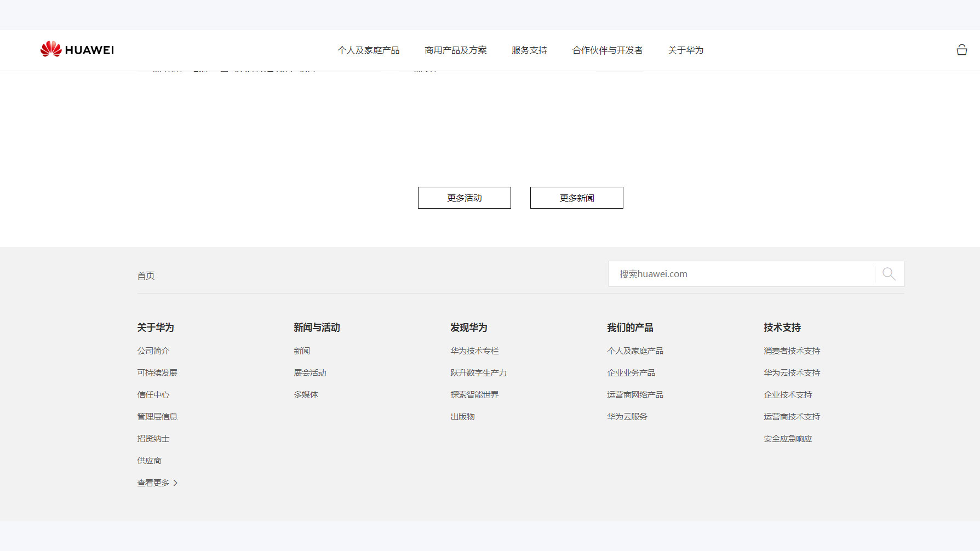Open the shopping bag icon

point(961,50)
